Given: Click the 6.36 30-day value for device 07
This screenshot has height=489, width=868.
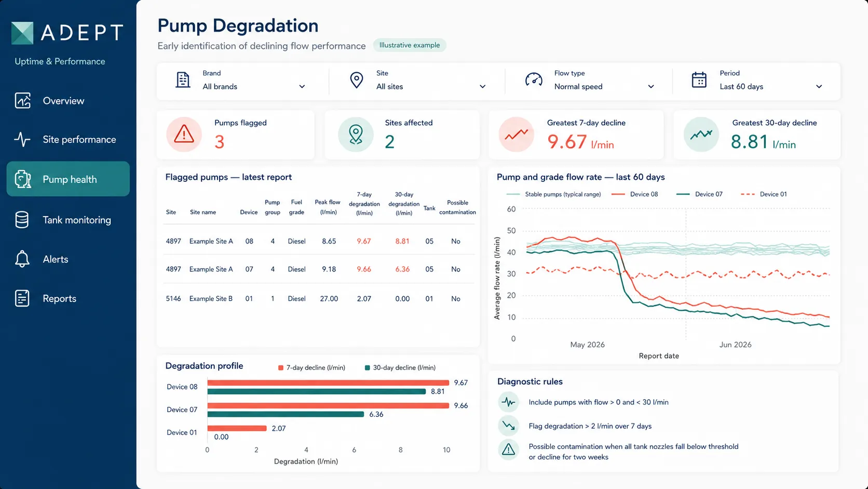Looking at the screenshot, I should (402, 269).
